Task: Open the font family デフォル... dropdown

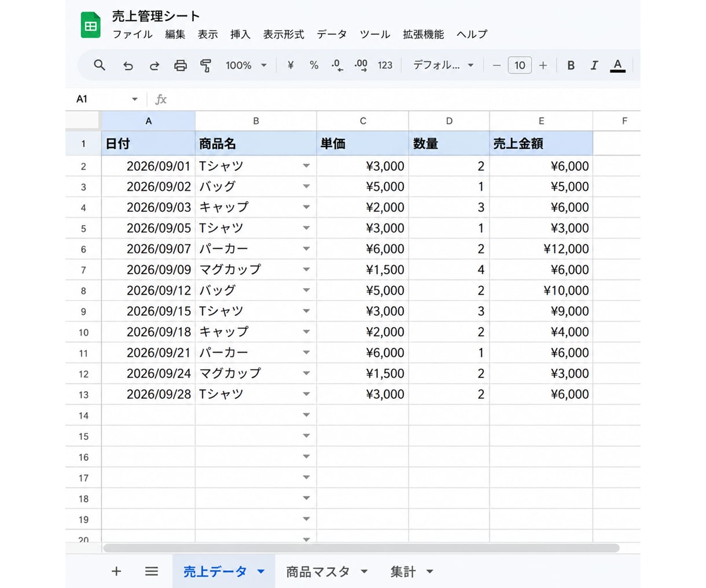Action: coord(443,65)
